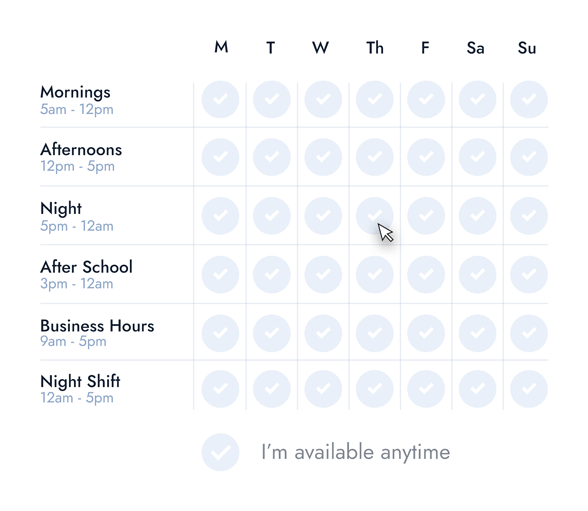The height and width of the screenshot is (511, 588).
Task: Toggle Mornings checkmark under Su column
Action: pos(529,99)
